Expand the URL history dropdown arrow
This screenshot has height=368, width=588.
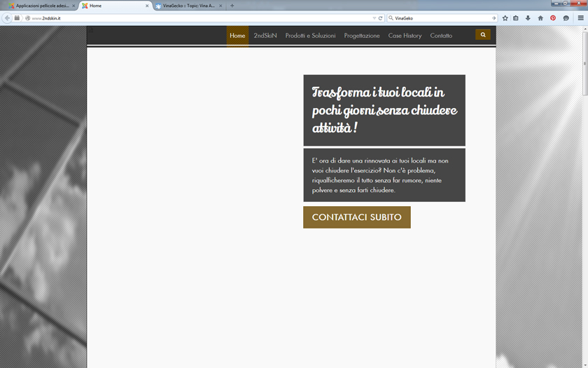[x=374, y=18]
